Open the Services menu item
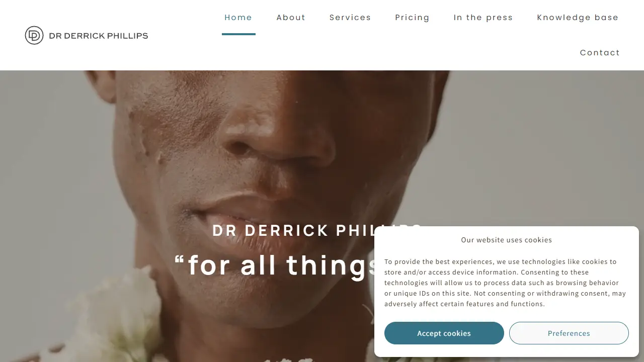Screen dimensions: 644x362 (350, 18)
